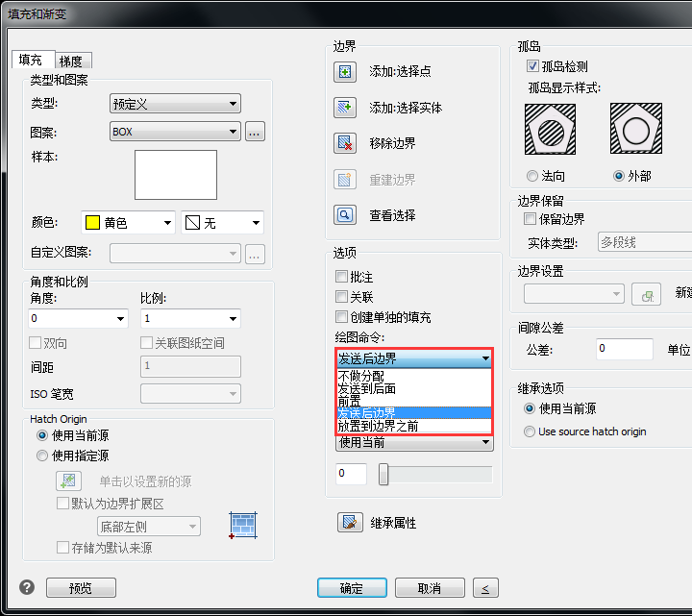
Task: Open the 类型 预定义 dropdown
Action: [x=175, y=104]
